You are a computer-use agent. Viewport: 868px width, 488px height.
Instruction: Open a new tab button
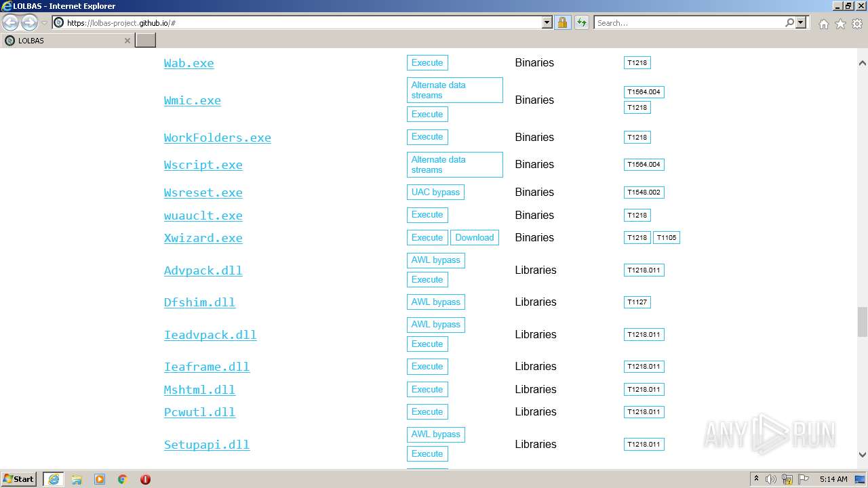click(146, 41)
